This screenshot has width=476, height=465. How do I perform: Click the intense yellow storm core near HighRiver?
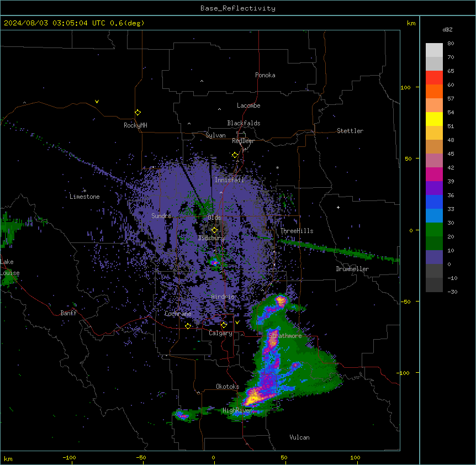click(252, 398)
